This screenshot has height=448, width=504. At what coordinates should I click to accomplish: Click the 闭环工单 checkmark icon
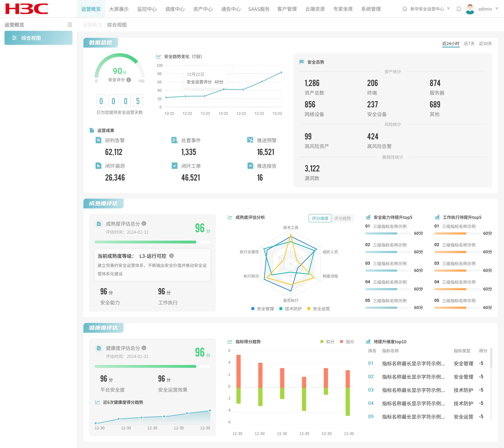[x=174, y=166]
